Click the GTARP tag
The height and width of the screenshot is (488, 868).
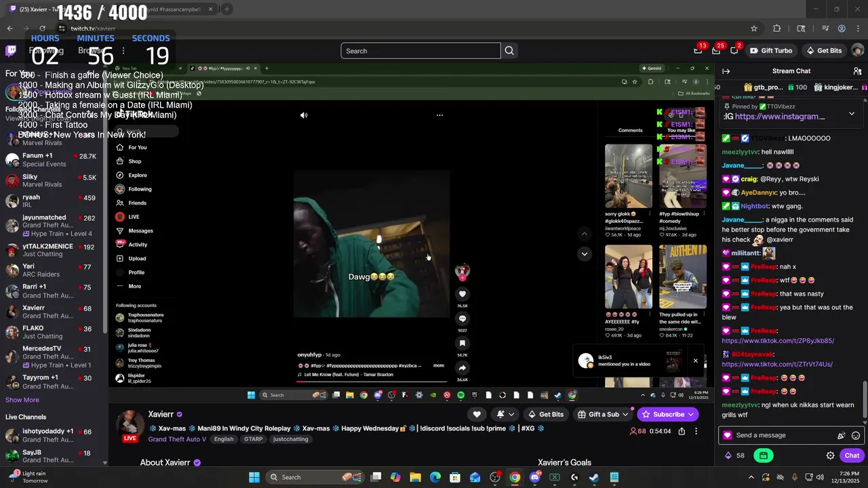pos(254,439)
